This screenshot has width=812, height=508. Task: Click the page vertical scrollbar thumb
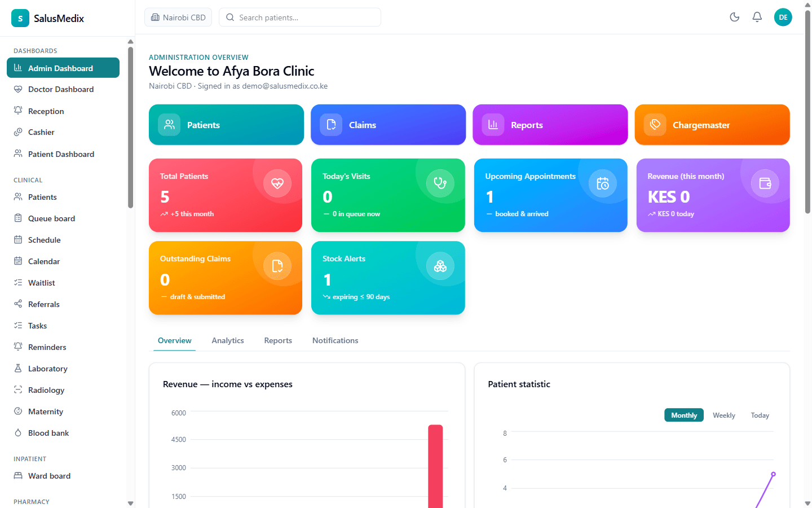tap(807, 113)
